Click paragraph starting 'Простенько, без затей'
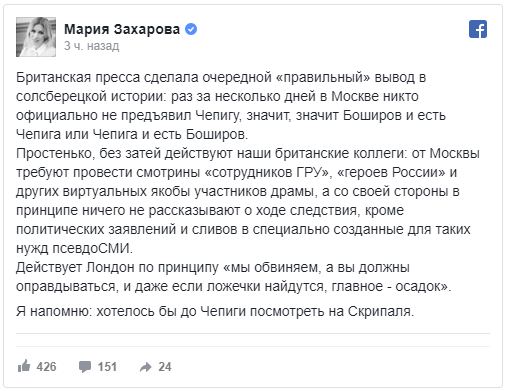Viewport: 505px width, 391px height. (248, 201)
